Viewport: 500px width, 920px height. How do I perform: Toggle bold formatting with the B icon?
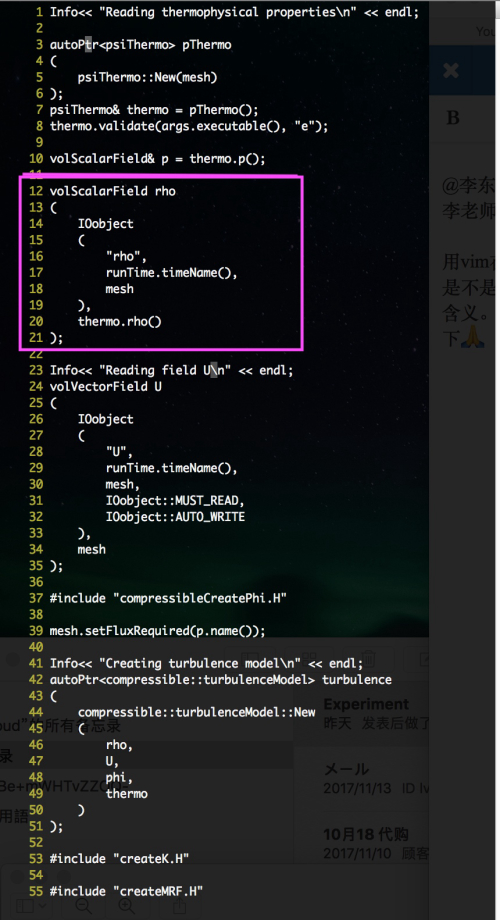[x=452, y=118]
